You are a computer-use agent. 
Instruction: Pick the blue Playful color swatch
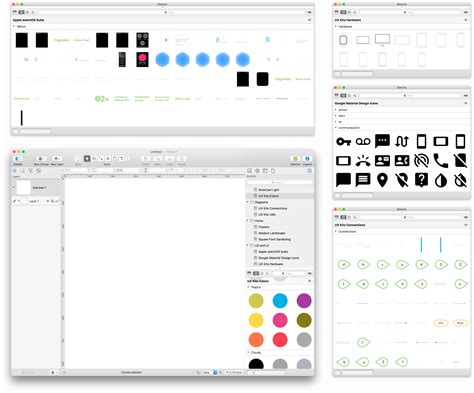[x=280, y=300]
